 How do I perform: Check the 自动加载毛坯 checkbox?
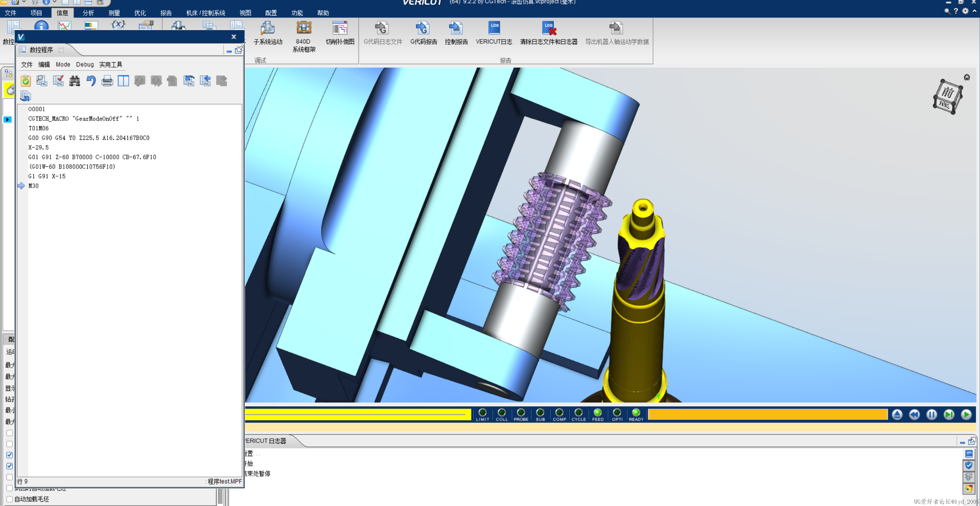10,499
